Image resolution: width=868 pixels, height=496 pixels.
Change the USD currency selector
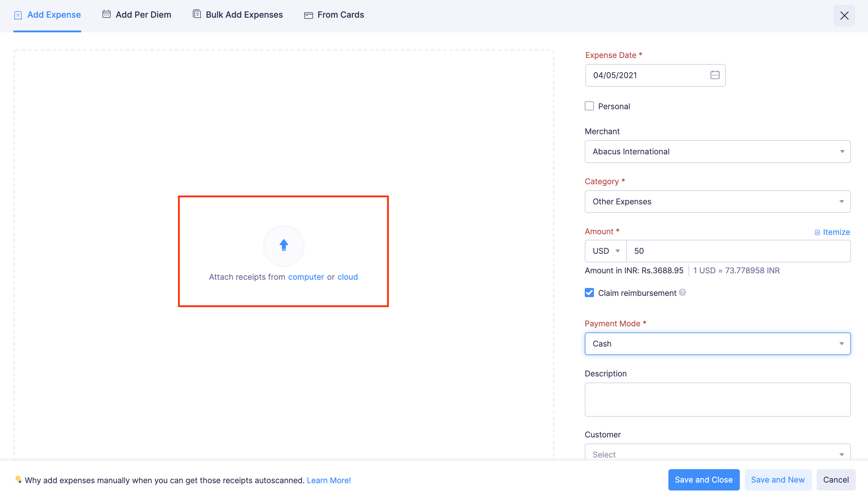(606, 251)
